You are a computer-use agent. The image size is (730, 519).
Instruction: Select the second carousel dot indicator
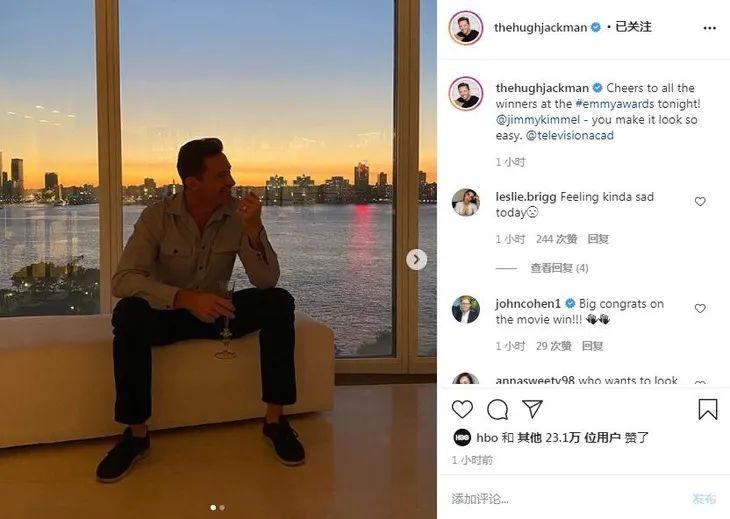coord(222,508)
